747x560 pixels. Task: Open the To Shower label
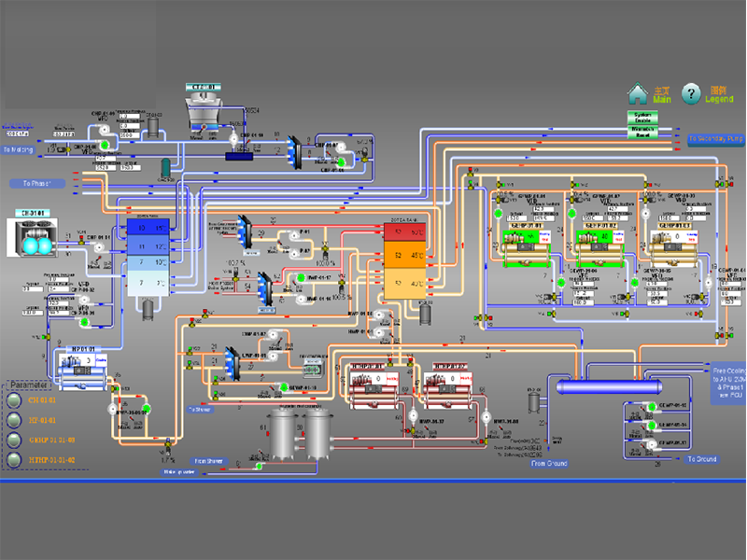[x=199, y=409]
